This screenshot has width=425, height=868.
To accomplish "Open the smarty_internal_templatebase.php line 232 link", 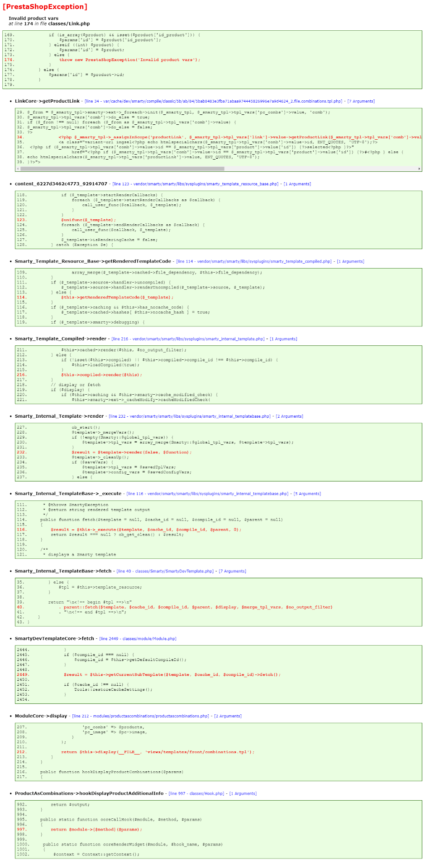I will click(189, 416).
